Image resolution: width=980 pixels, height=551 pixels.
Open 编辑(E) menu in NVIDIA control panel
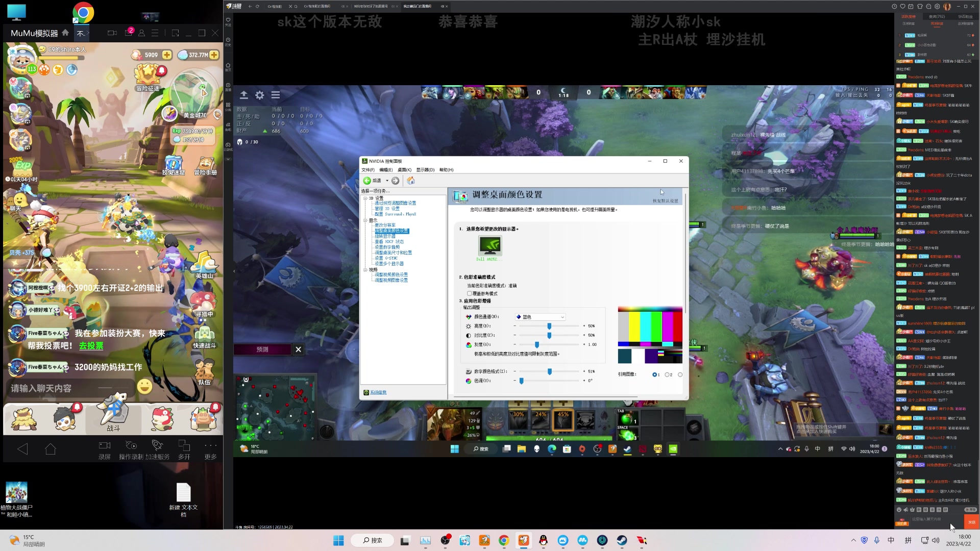pos(386,170)
